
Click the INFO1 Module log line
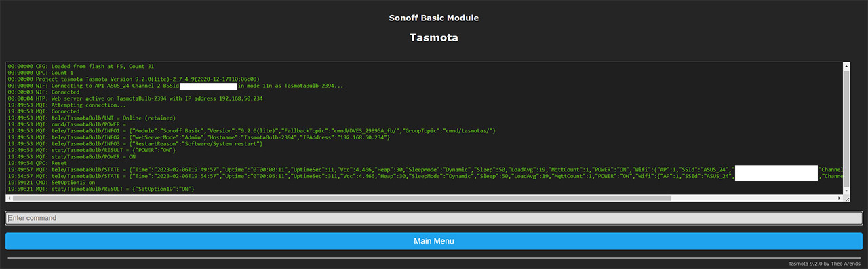pyautogui.click(x=252, y=131)
